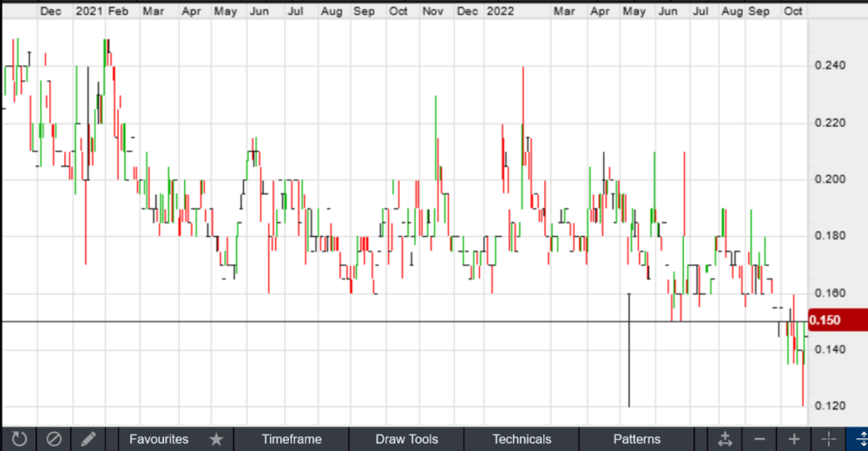This screenshot has height=451, width=868.
Task: Click the star favourite icon
Action: point(216,440)
